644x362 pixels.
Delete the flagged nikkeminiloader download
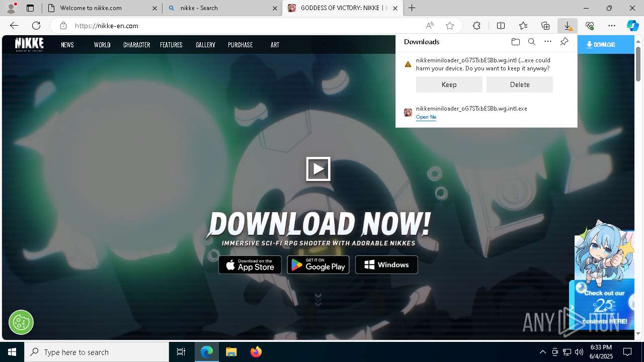(x=519, y=84)
